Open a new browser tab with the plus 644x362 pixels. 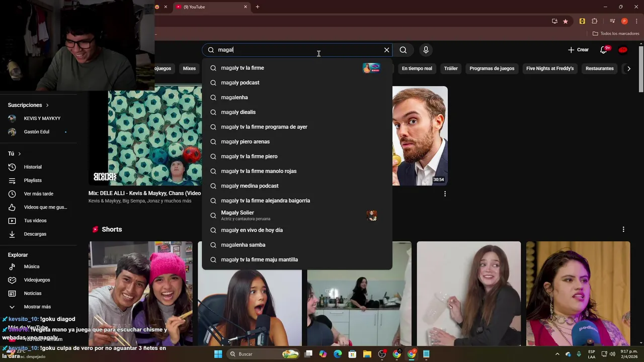coord(258,7)
